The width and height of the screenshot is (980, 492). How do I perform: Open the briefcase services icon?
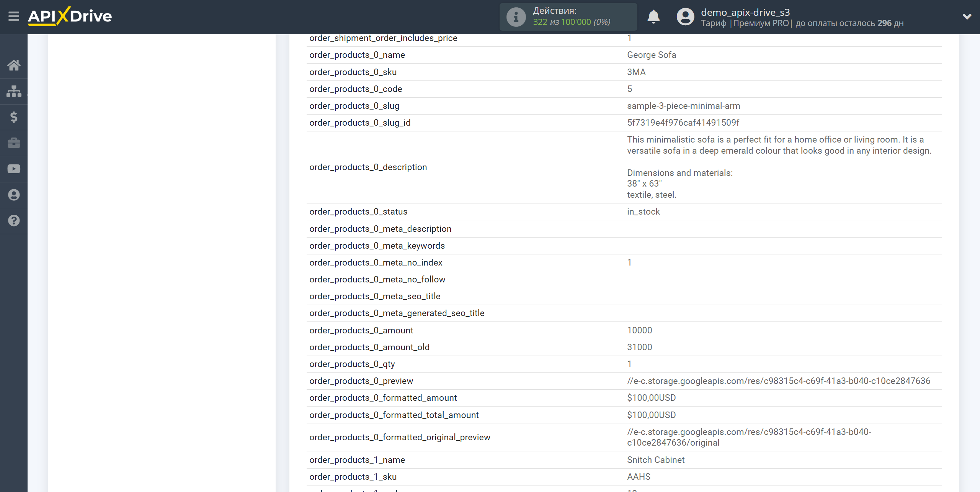14,143
